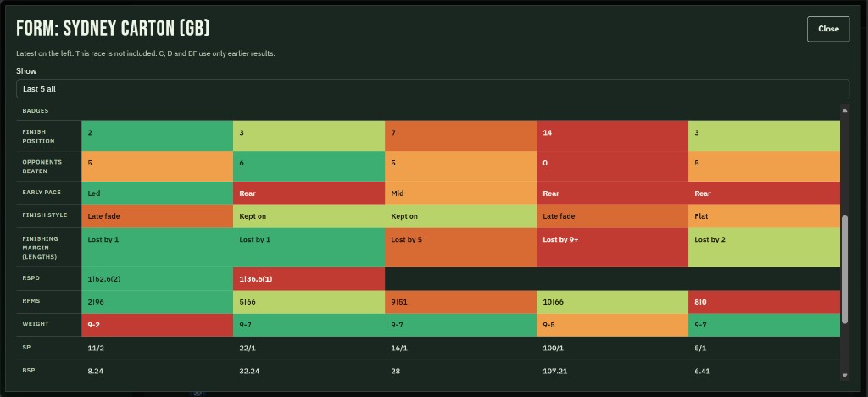
Task: Close the Sydney Carton form dialog
Action: point(828,29)
